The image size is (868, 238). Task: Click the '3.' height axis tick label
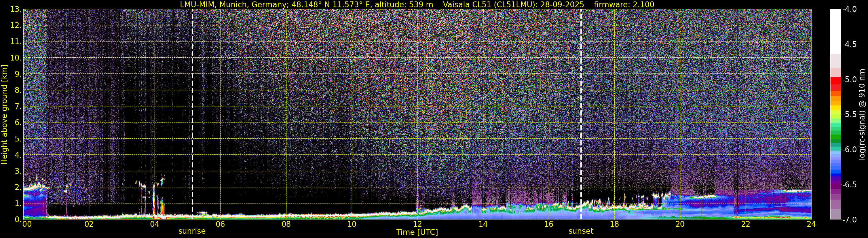18,171
